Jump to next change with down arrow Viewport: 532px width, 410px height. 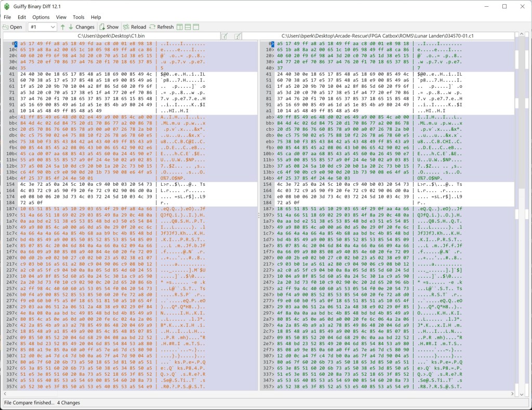coord(71,27)
